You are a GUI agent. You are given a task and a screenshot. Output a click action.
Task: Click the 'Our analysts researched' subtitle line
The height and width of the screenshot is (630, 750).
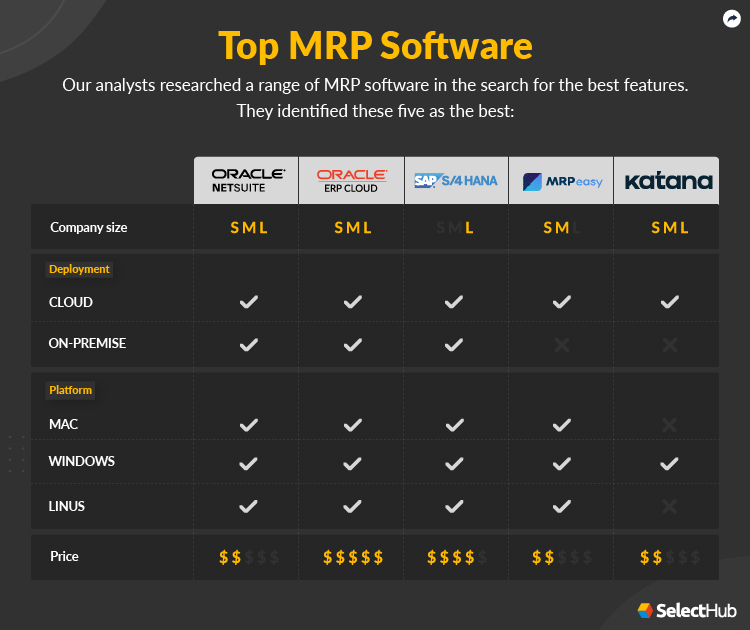pyautogui.click(x=375, y=85)
